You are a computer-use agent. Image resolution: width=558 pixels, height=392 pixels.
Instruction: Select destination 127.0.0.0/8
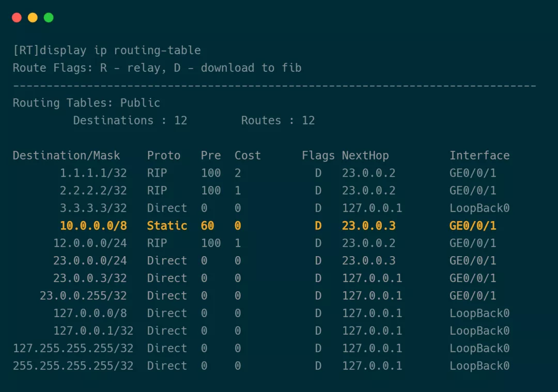(x=90, y=313)
